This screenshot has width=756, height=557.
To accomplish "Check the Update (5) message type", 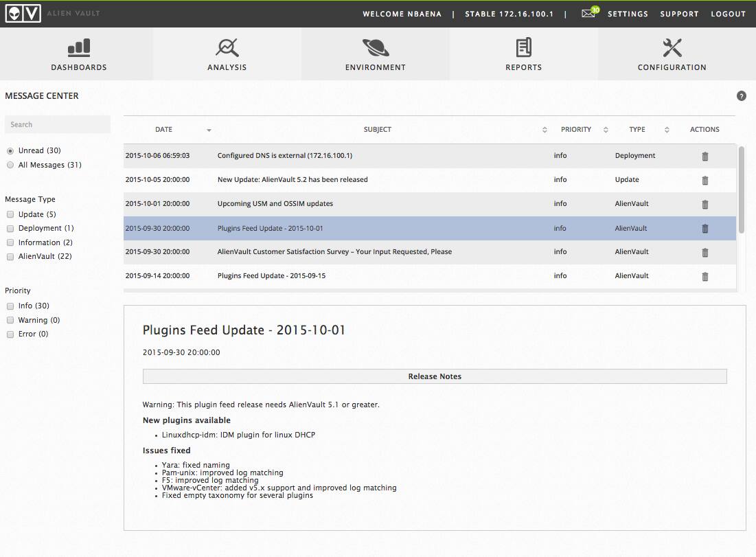I will (x=10, y=214).
